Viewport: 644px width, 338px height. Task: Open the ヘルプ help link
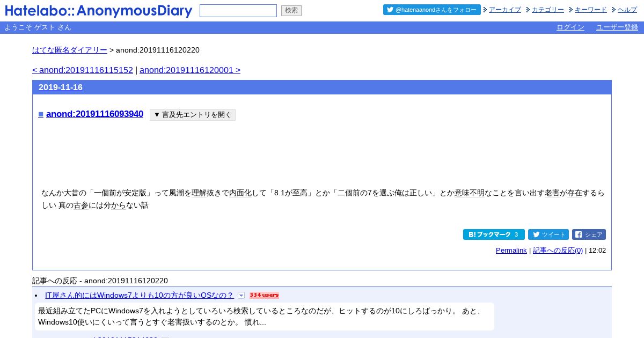pos(627,10)
